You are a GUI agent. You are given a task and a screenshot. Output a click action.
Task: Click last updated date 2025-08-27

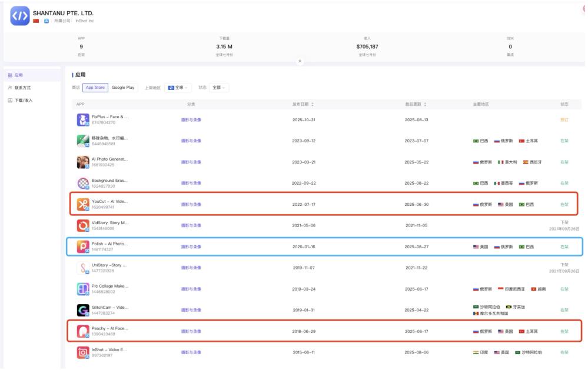(416, 247)
